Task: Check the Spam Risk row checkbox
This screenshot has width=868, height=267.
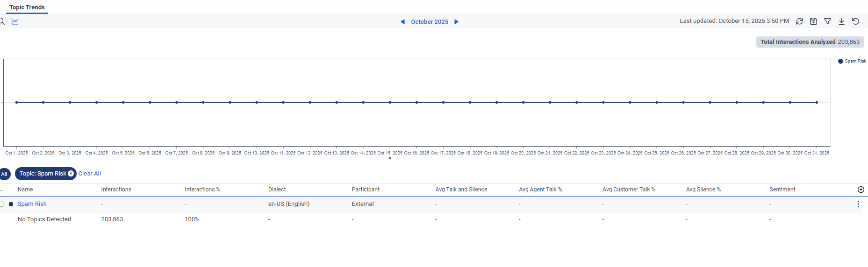Action: (x=1, y=204)
